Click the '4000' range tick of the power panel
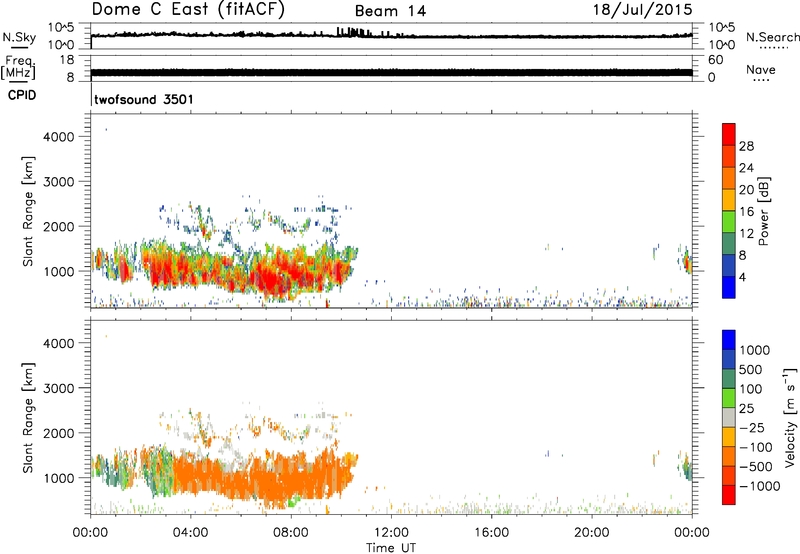The height and width of the screenshot is (554, 800). 59,137
